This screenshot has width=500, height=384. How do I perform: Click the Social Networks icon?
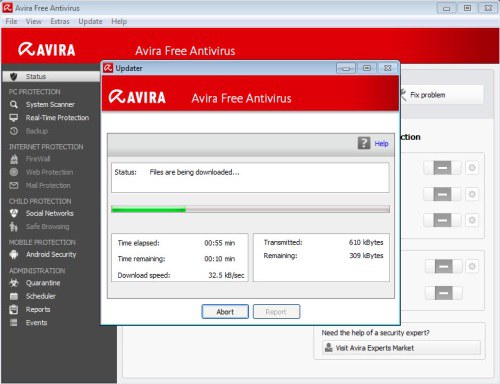pos(14,213)
